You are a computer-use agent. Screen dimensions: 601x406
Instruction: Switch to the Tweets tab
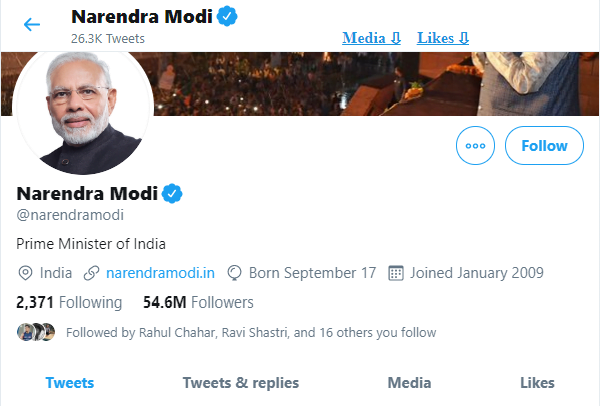[70, 382]
